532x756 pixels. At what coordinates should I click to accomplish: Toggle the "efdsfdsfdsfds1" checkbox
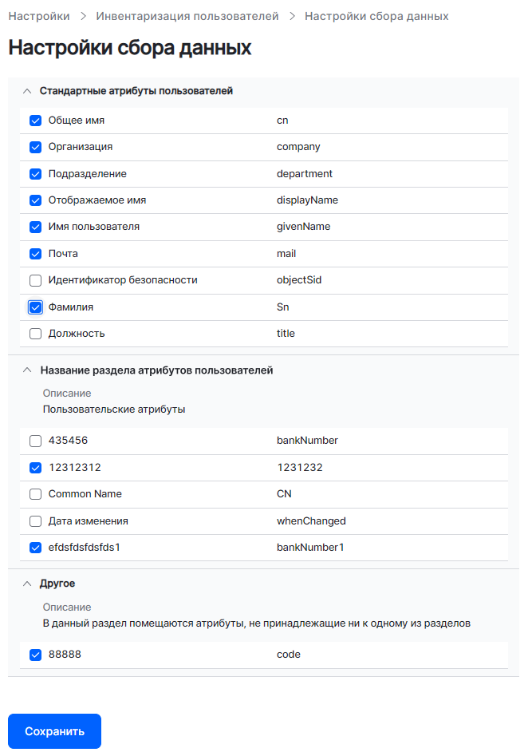35,548
